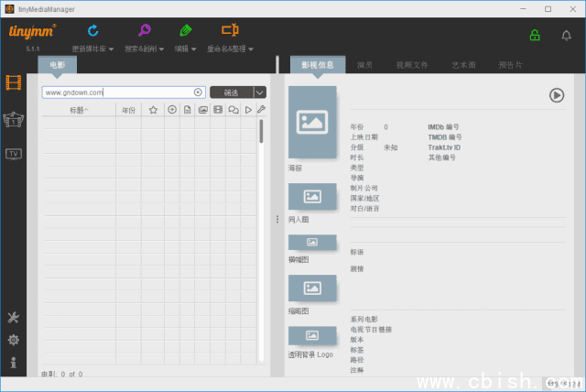Open settings via the gear icon
Image resolution: width=586 pixels, height=392 pixels.
coord(14,340)
